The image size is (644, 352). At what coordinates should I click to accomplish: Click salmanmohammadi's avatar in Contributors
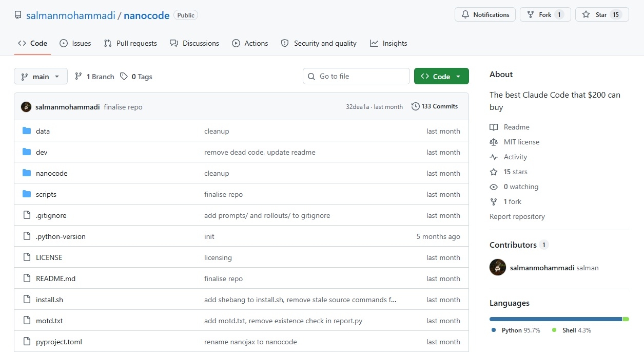click(498, 267)
